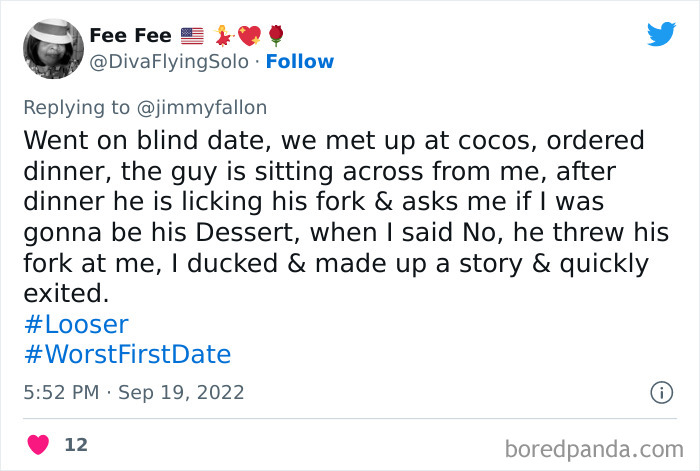View the 12 likes count
The image size is (700, 471).
point(76,444)
